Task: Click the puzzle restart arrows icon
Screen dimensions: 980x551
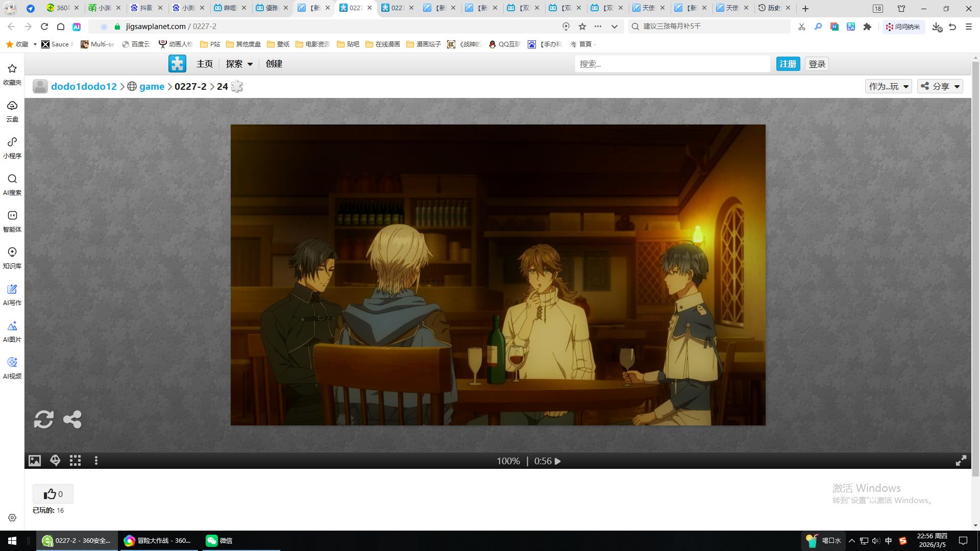Action: coord(43,419)
